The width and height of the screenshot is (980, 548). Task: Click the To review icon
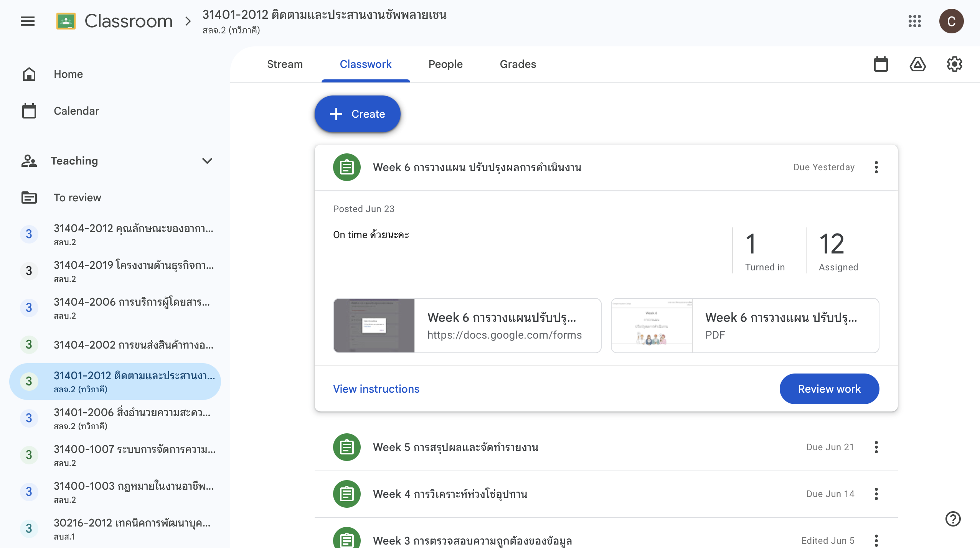[x=29, y=197]
